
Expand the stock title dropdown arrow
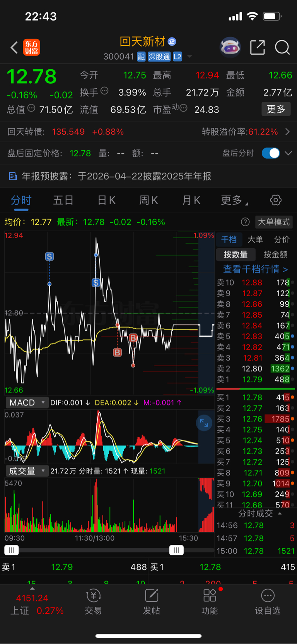pyautogui.click(x=189, y=57)
